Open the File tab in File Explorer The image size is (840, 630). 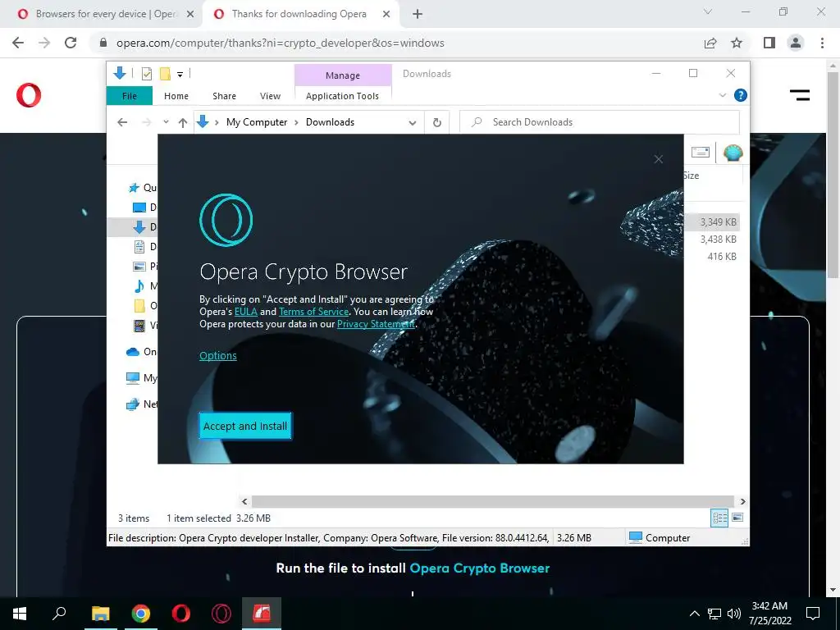click(130, 96)
